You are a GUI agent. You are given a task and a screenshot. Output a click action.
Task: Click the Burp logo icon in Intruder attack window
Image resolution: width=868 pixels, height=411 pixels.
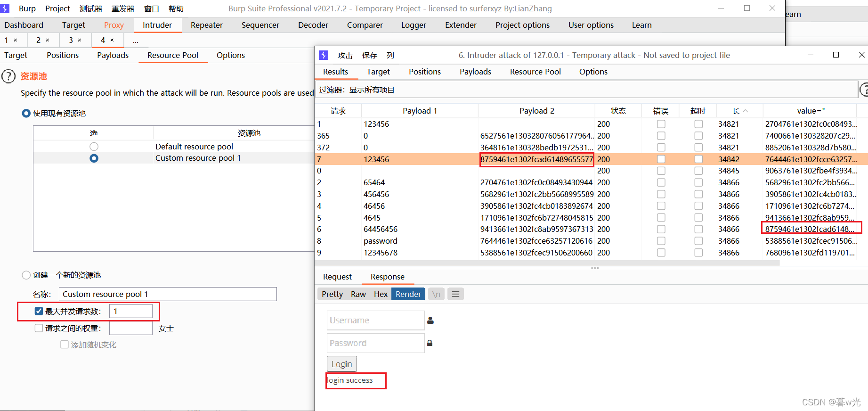pos(324,55)
